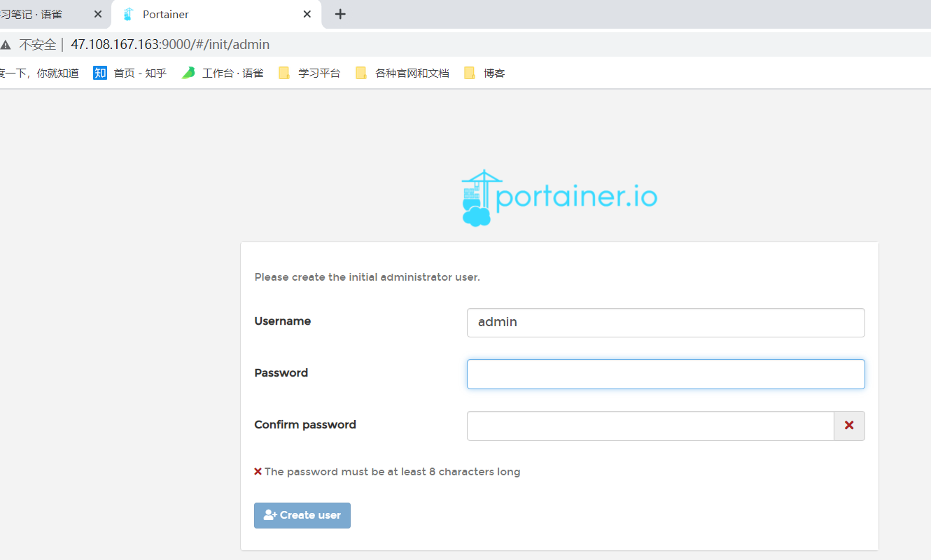Click the Password label

click(x=281, y=373)
